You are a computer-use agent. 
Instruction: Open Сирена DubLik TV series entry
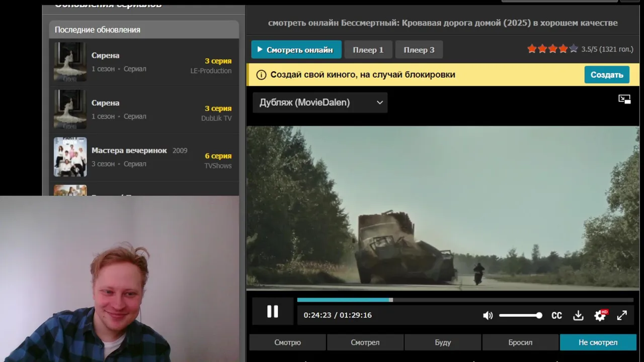(x=144, y=110)
